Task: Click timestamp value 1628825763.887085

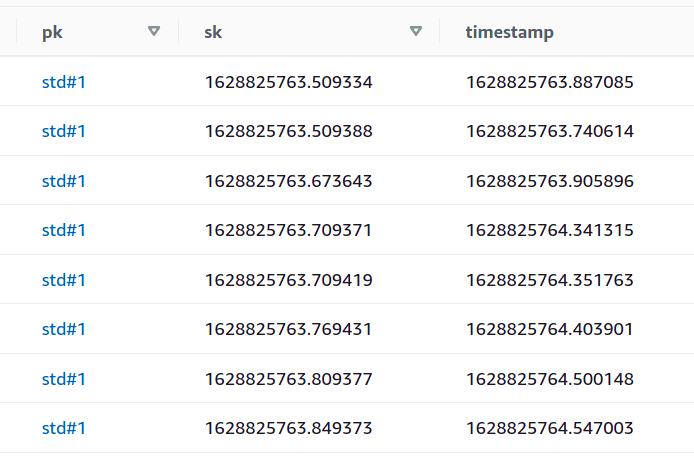Action: pos(549,82)
